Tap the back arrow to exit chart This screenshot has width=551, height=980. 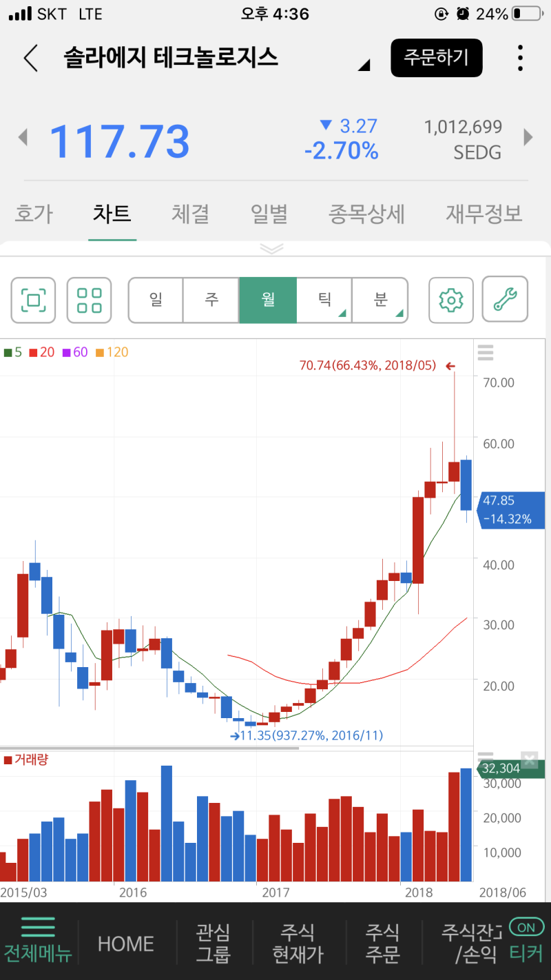(29, 58)
